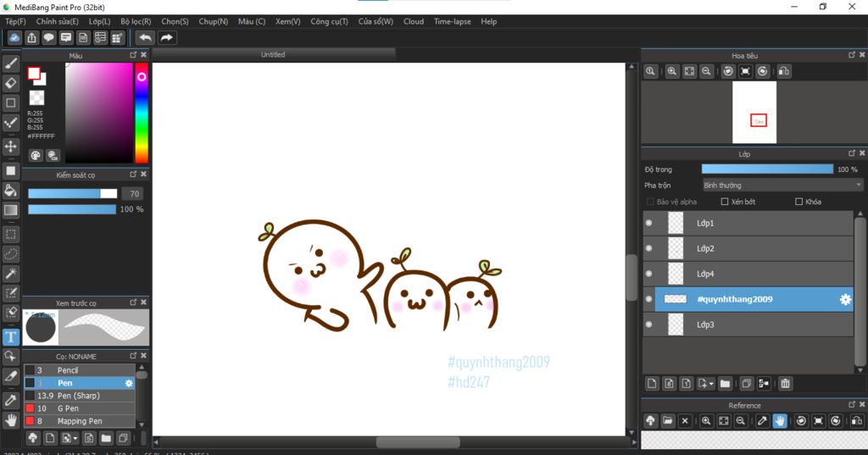The image size is (868, 455).
Task: Delete layer using trash icon
Action: 785,384
